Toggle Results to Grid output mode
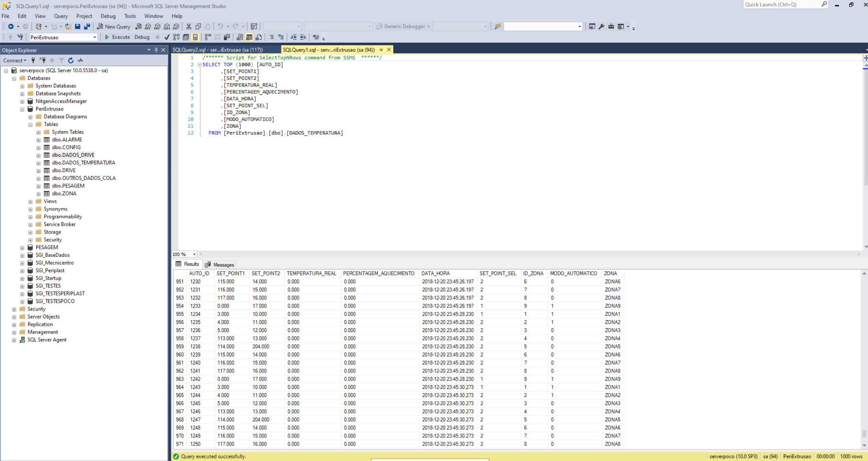Image resolution: width=868 pixels, height=461 pixels. (249, 37)
